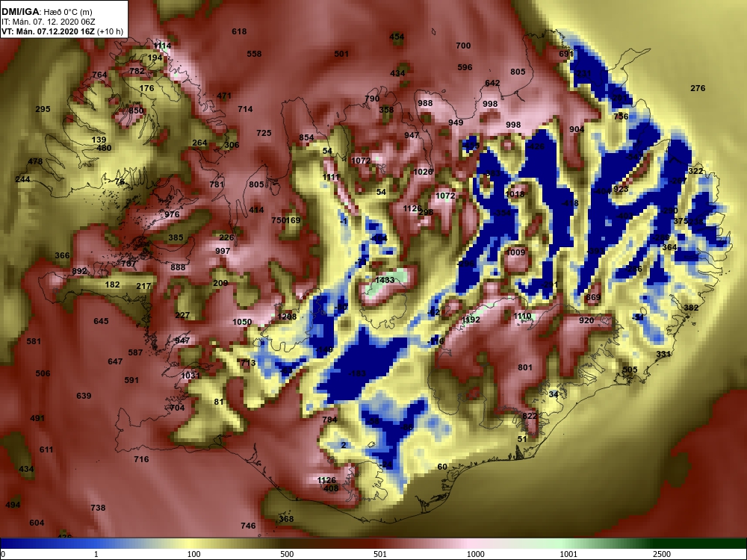Screen dimensions: 747x560
Task: Click the map value 1433
Action: coord(385,280)
